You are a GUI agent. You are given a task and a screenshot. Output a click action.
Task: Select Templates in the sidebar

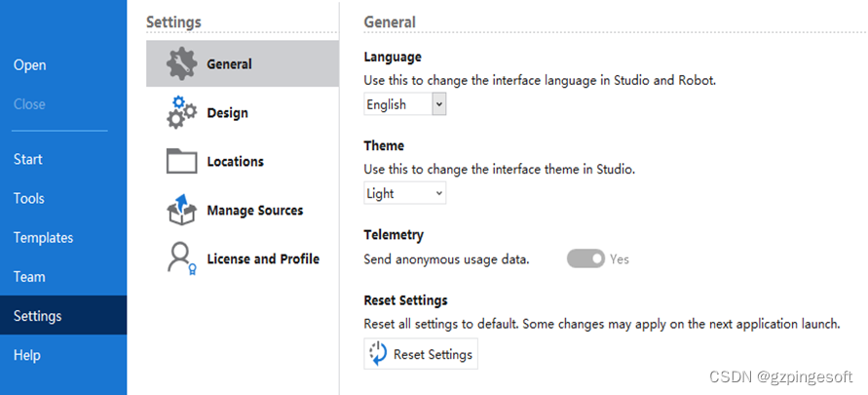pyautogui.click(x=43, y=237)
